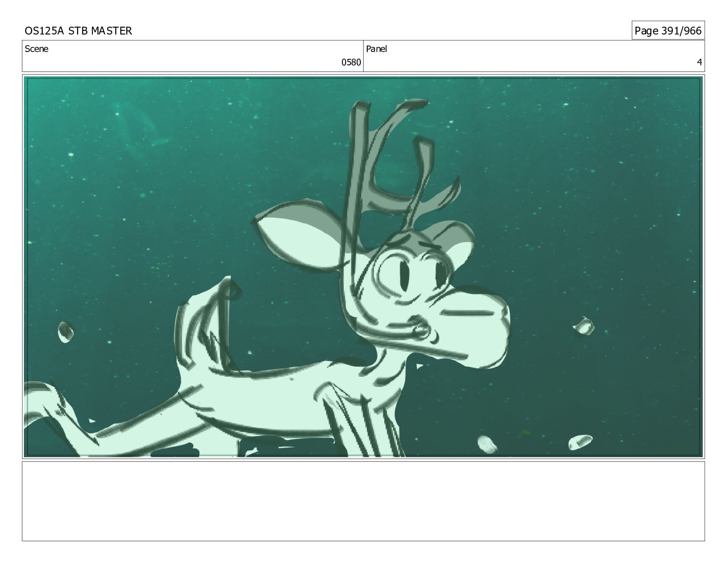Click the 'Page 391/966' page indicator
The image size is (728, 563).
click(x=668, y=31)
